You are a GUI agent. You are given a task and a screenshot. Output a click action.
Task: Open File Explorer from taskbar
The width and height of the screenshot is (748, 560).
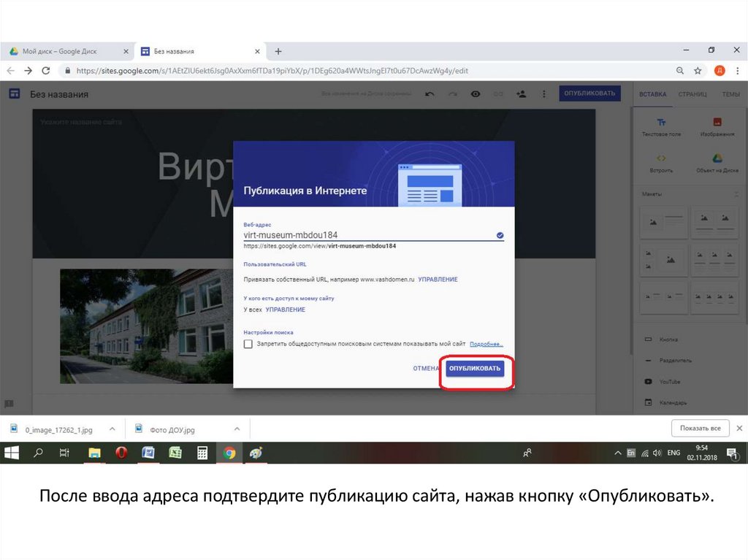(94, 453)
